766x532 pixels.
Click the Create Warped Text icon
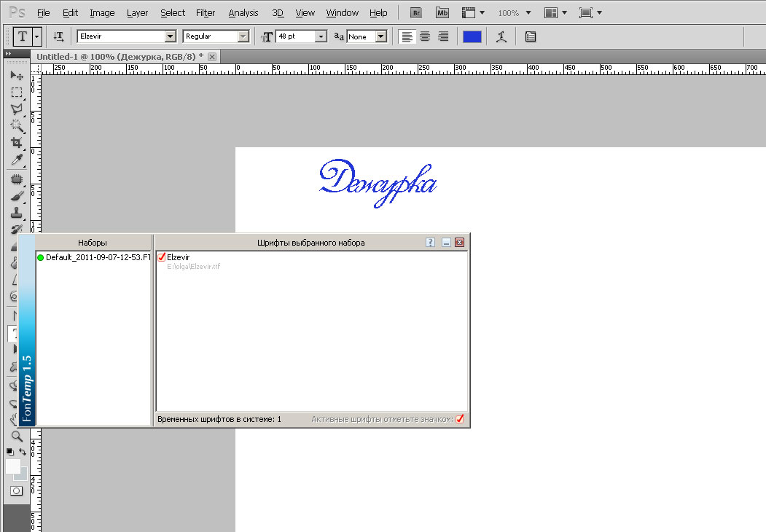pyautogui.click(x=501, y=36)
